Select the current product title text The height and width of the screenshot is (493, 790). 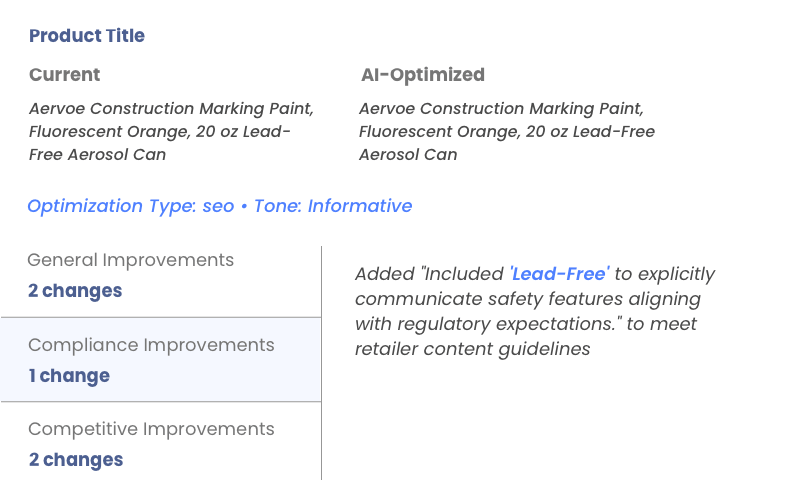171,131
